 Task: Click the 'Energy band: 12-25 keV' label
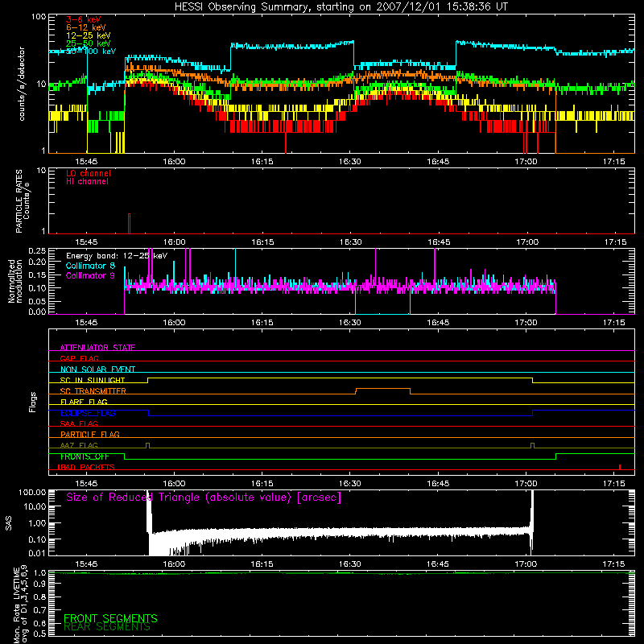pyautogui.click(x=117, y=256)
